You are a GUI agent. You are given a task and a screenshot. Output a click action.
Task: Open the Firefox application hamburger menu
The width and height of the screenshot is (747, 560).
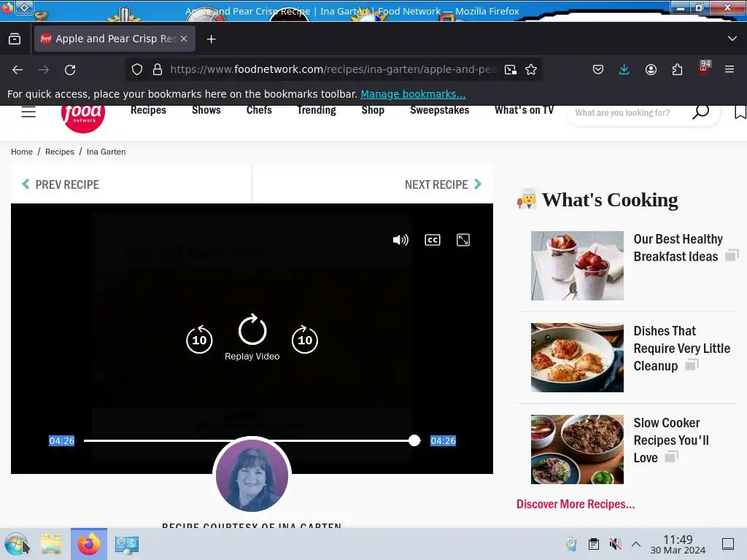(729, 69)
